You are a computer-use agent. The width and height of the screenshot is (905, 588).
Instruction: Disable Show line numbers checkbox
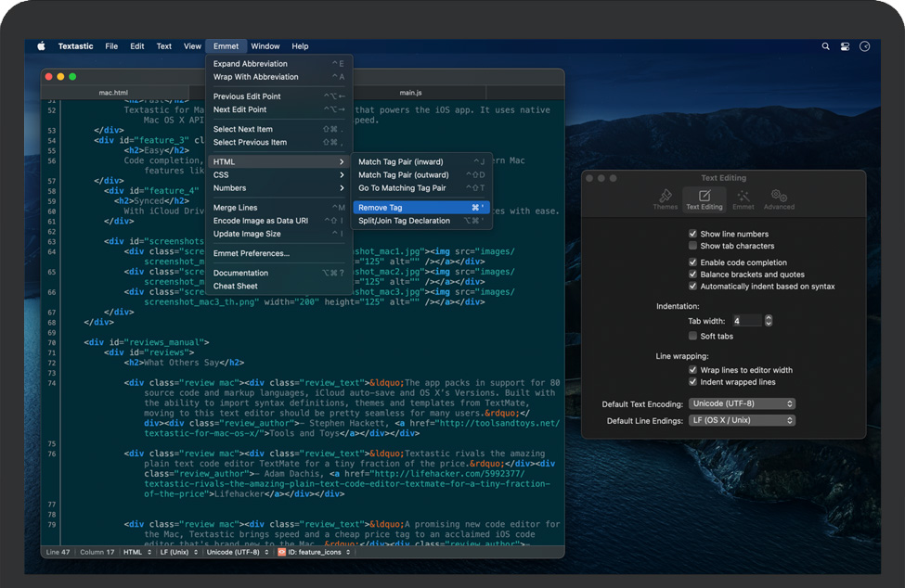(692, 234)
